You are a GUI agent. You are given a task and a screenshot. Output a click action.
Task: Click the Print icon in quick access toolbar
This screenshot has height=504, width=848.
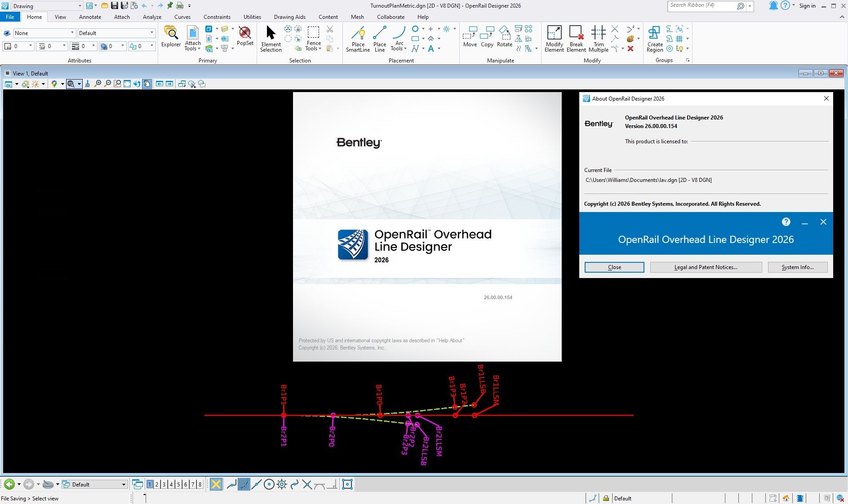pos(180,5)
